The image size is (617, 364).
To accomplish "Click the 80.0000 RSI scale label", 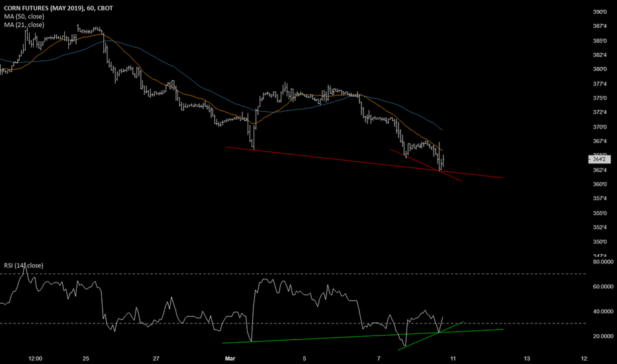I will coord(603,261).
